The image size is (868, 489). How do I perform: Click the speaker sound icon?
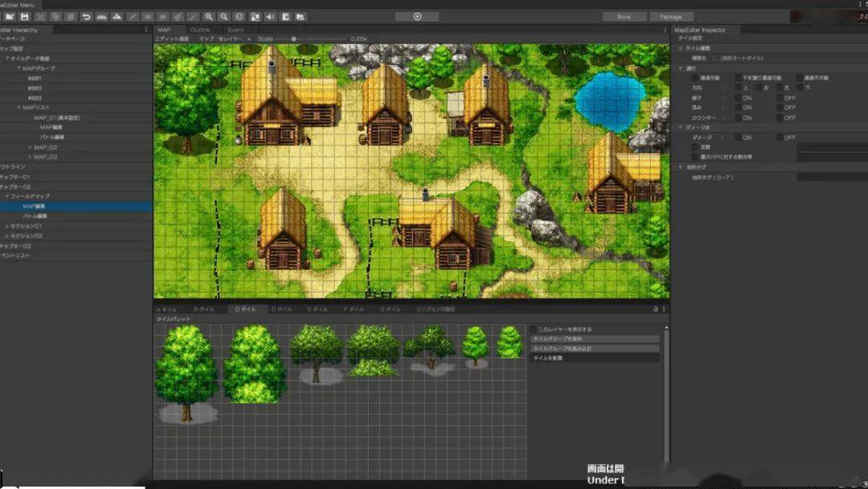[270, 16]
